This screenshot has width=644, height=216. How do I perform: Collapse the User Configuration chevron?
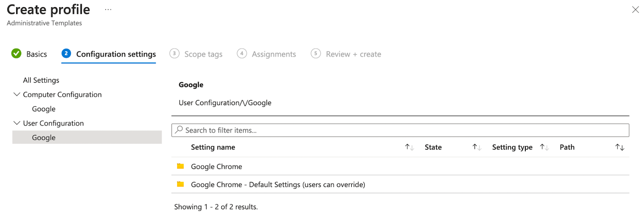pos(17,123)
